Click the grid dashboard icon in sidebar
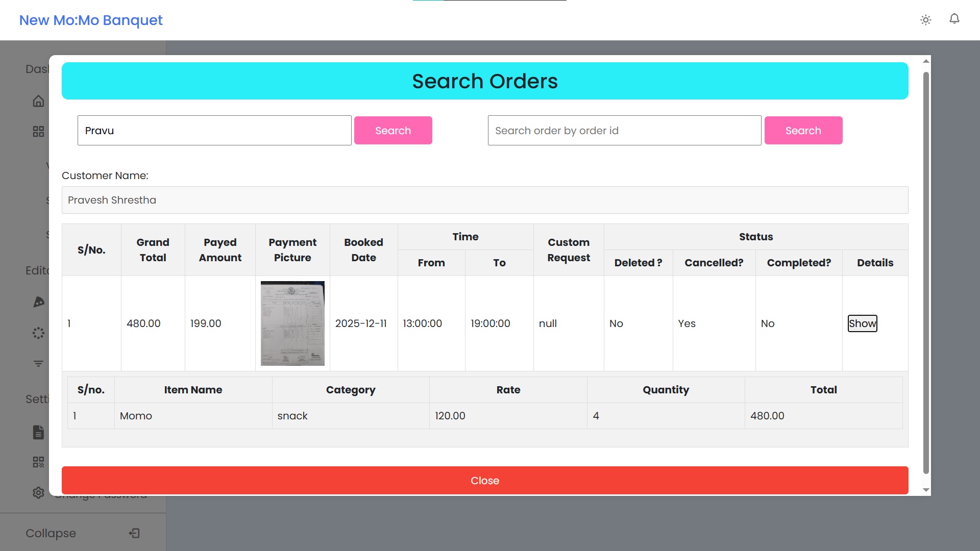 click(x=38, y=132)
